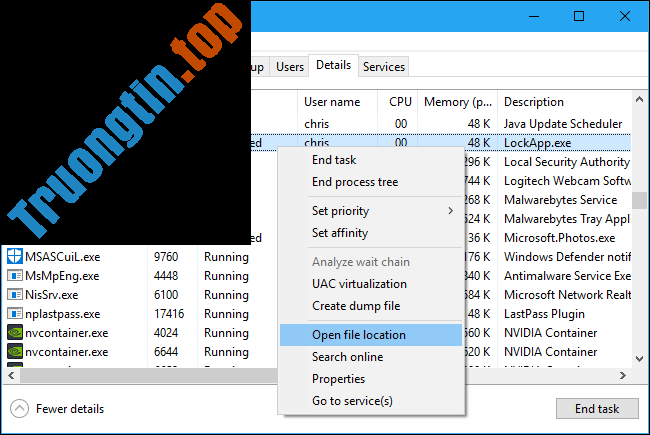Screen dimensions: 650x435
Task: Click the Windows Defender notification description
Action: pos(567,257)
